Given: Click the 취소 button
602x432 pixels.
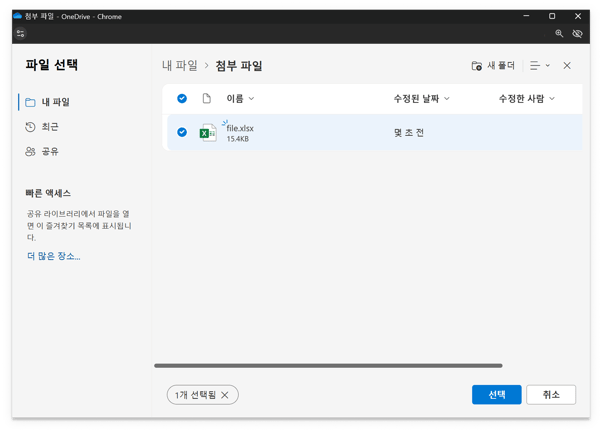Looking at the screenshot, I should click(x=551, y=395).
